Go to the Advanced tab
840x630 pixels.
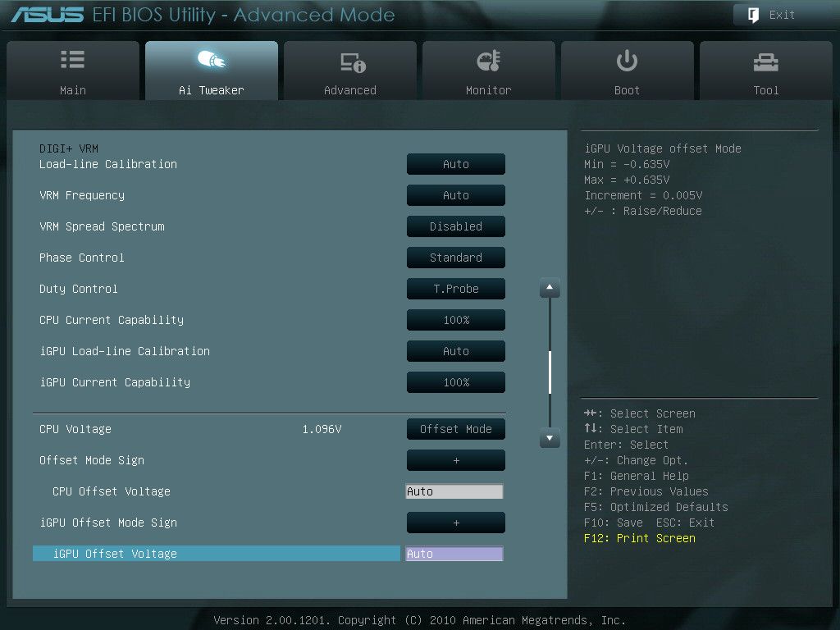click(350, 71)
